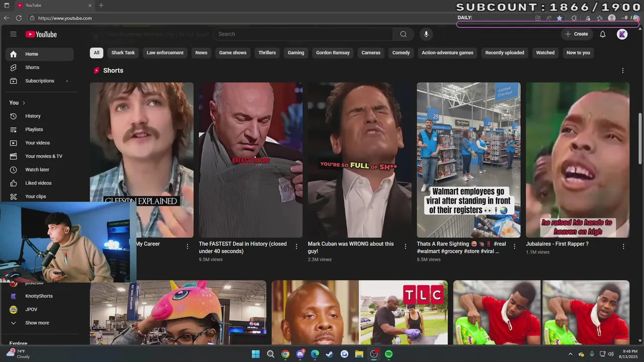Select the All filter chip
644x362 pixels.
[x=97, y=53]
